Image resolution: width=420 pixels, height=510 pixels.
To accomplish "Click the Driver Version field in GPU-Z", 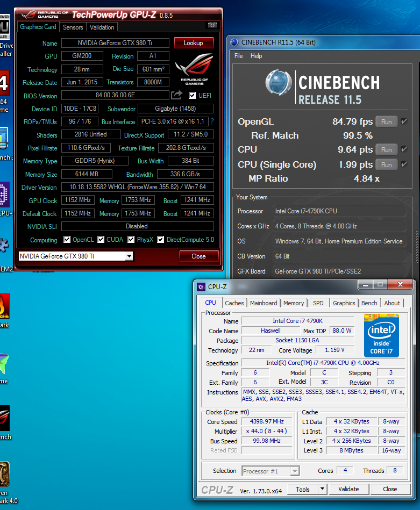I will point(137,187).
